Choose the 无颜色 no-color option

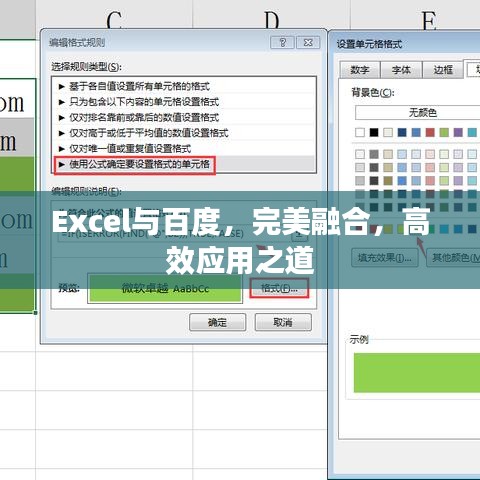pos(423,113)
